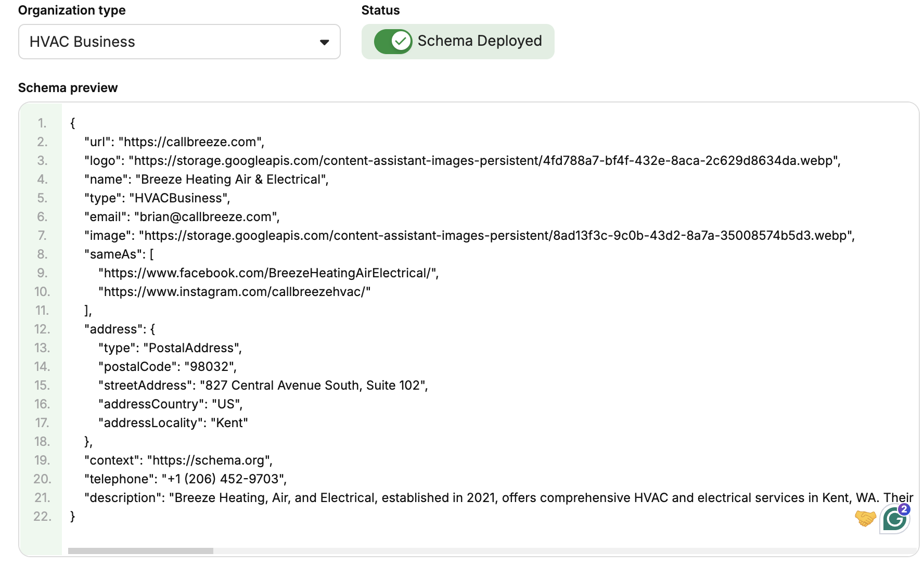This screenshot has width=924, height=565.
Task: Click the "email": "brian@callbreeze.com" line
Action: [182, 217]
